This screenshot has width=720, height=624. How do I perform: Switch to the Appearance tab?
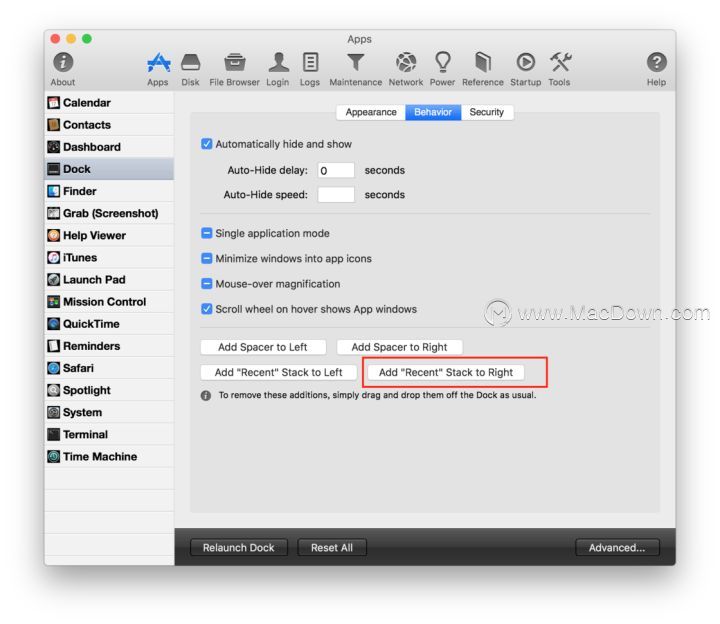pos(371,112)
